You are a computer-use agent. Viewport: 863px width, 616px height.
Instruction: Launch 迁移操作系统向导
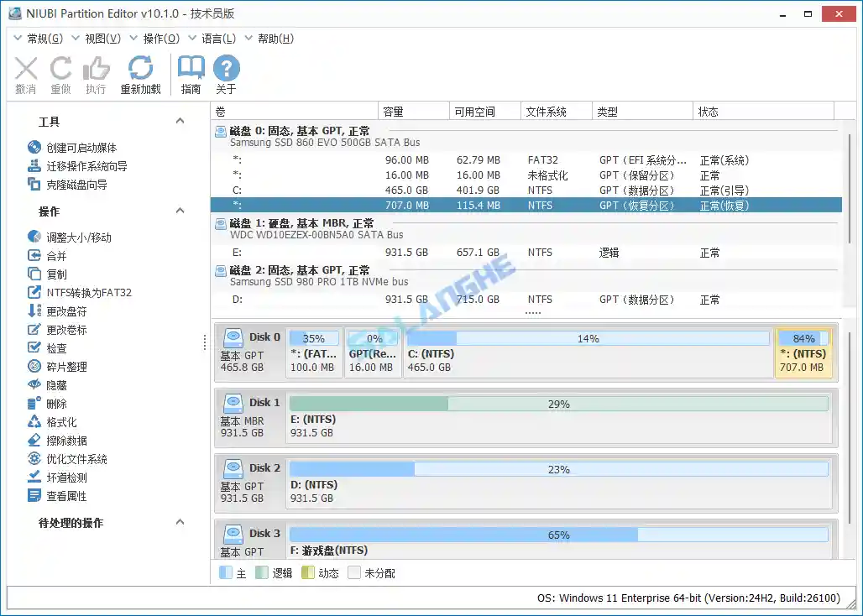[77, 166]
